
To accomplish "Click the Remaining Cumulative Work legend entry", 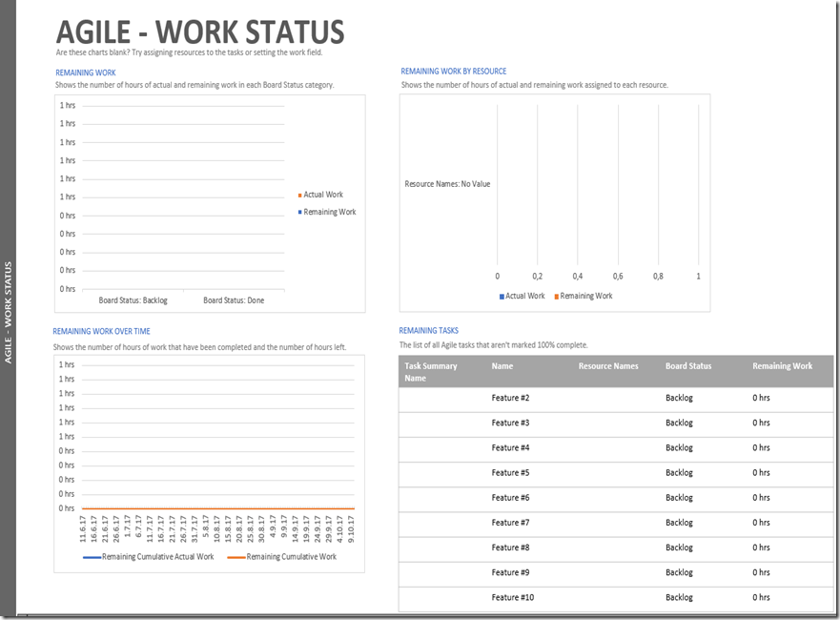I will pos(290,557).
